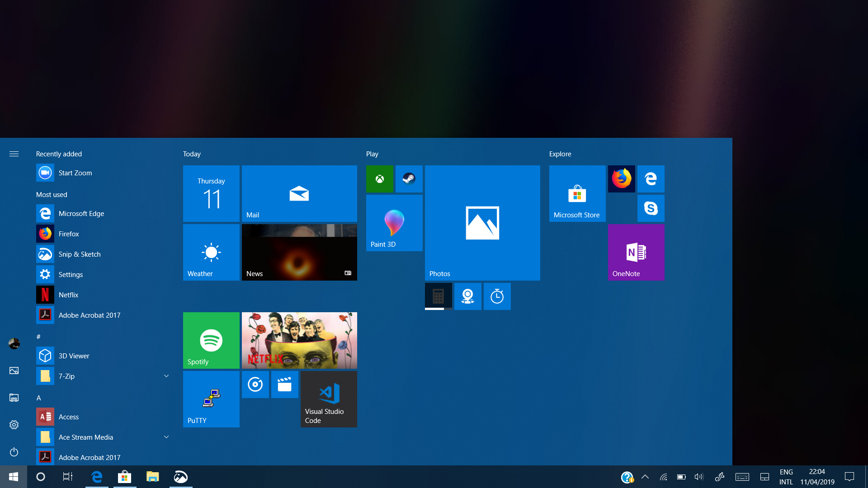Open the Paint 3D tile
This screenshot has height=488, width=868.
coord(394,223)
